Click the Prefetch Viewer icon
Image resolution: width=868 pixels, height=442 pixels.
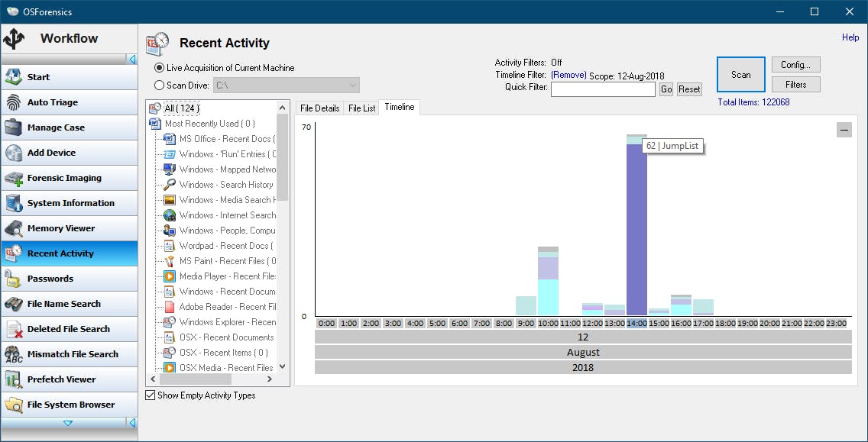13,379
